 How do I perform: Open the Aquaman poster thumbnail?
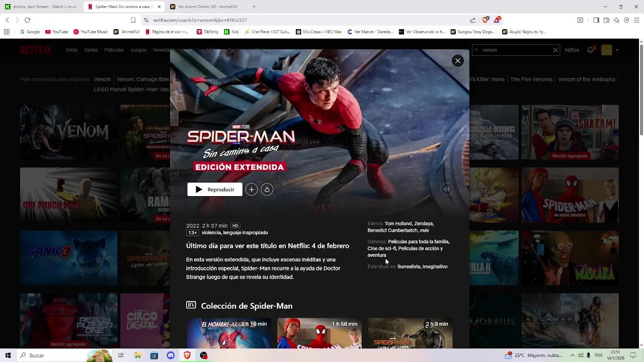click(570, 320)
